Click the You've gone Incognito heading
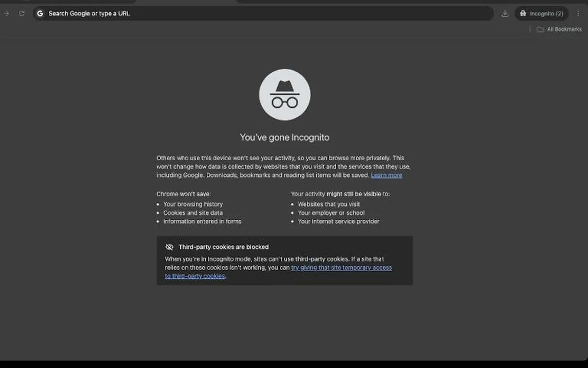 tap(285, 137)
